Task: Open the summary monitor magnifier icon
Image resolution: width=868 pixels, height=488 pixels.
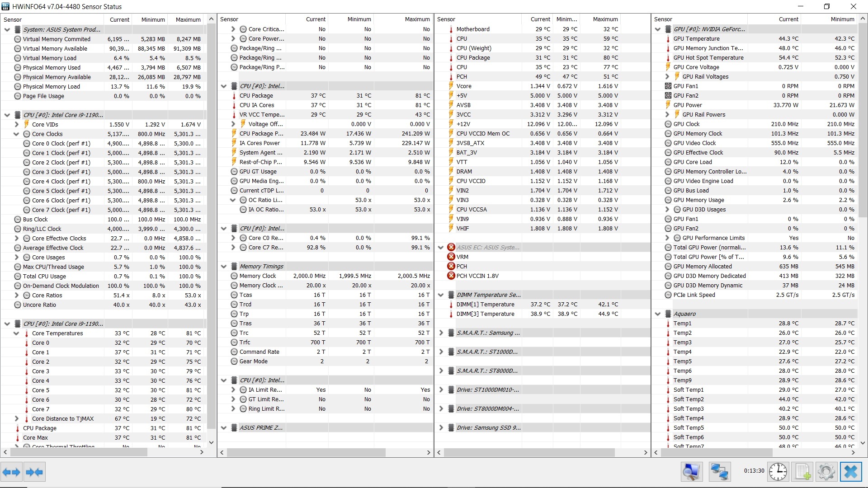Action: (691, 472)
